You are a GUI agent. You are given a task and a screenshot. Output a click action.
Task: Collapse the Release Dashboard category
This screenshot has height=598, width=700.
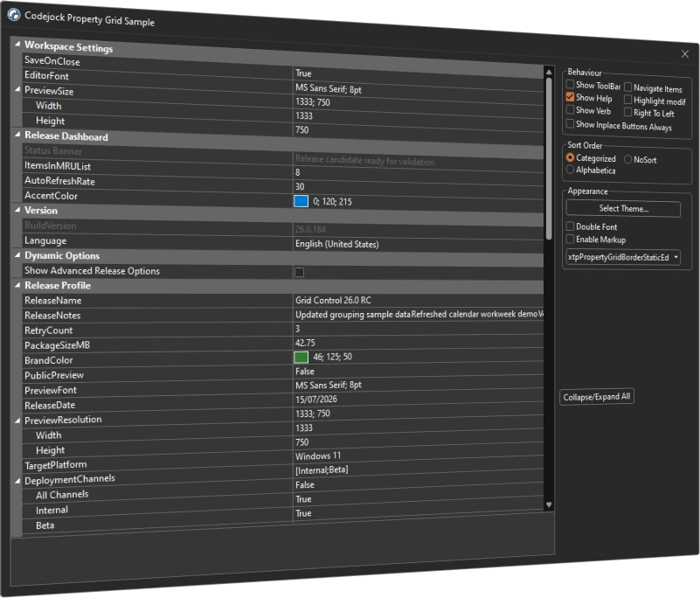click(17, 135)
